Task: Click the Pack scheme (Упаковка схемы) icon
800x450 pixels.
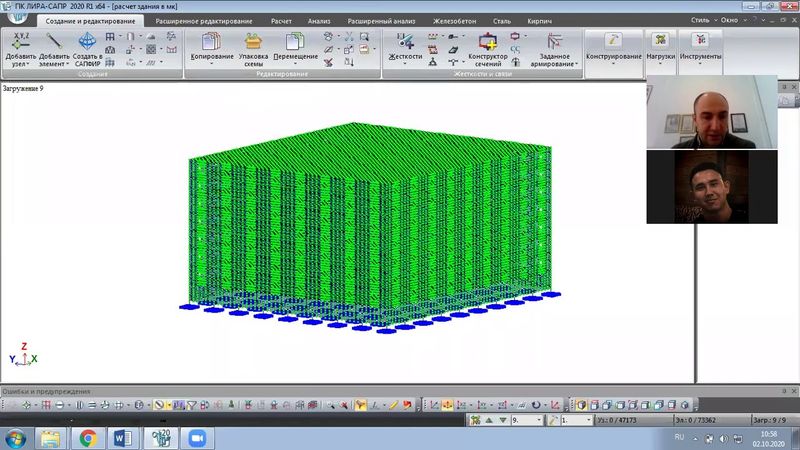Action: click(x=253, y=41)
